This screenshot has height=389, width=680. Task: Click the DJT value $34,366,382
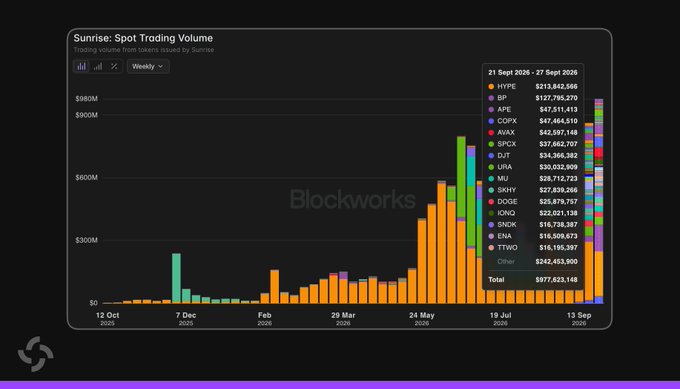click(558, 156)
